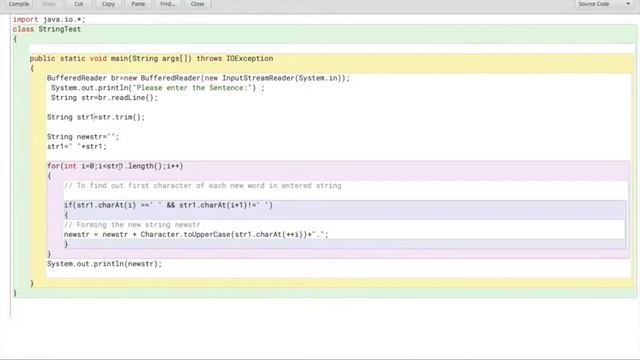Viewport: 640px width, 360px height.
Task: Click the comment 'To find out first character'
Action: click(x=203, y=186)
